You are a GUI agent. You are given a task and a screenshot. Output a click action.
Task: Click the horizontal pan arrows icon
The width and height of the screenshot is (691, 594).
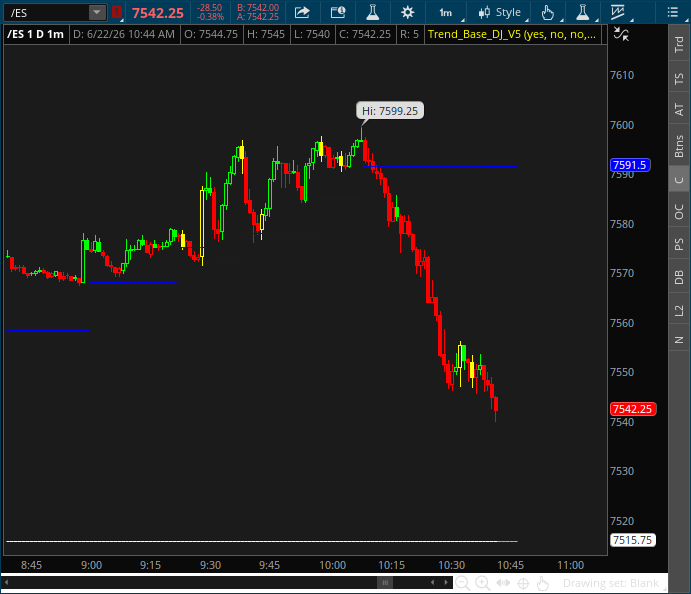503,583
